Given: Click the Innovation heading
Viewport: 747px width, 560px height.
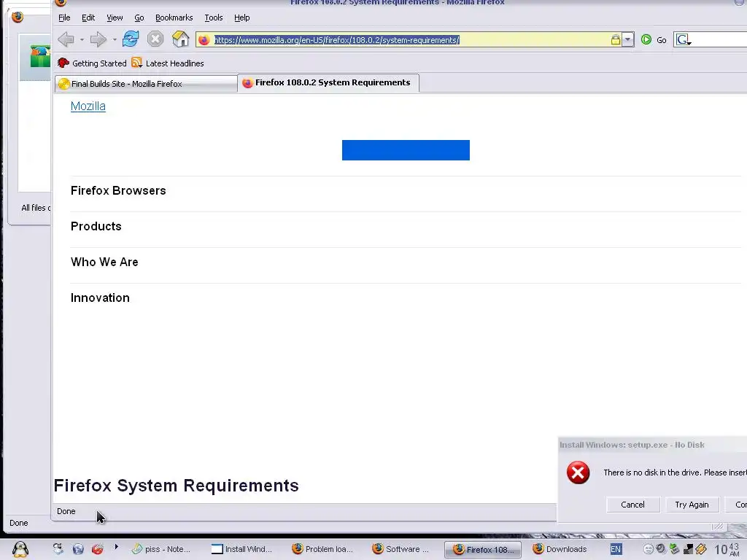Looking at the screenshot, I should 100,297.
